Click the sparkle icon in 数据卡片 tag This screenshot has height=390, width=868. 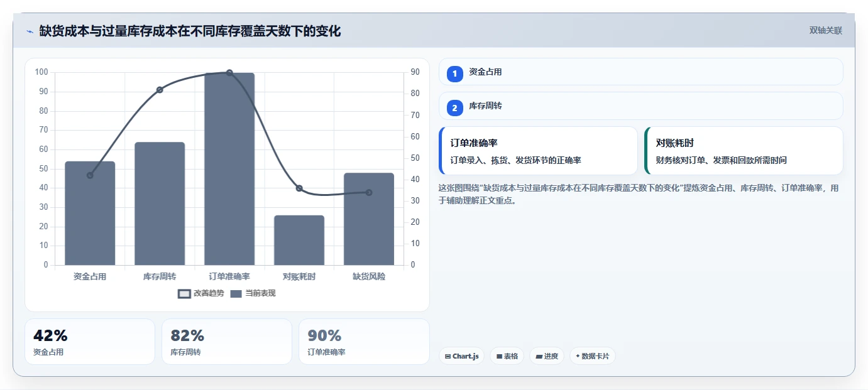pyautogui.click(x=578, y=356)
